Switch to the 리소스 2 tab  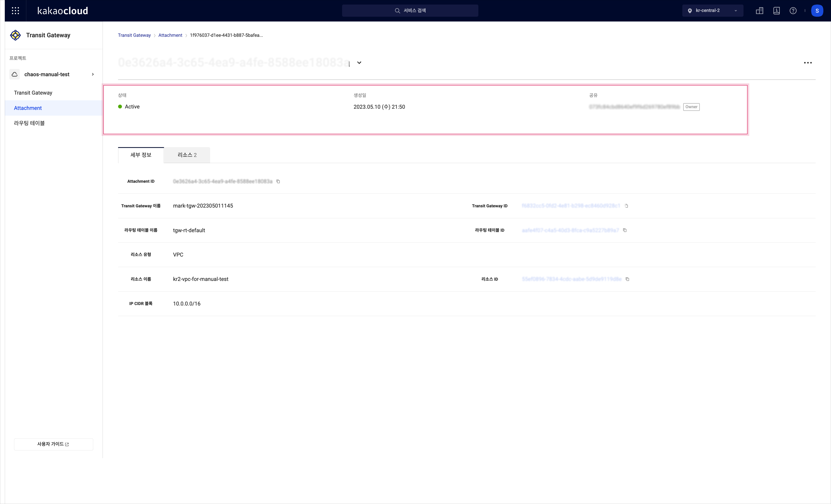click(x=187, y=155)
